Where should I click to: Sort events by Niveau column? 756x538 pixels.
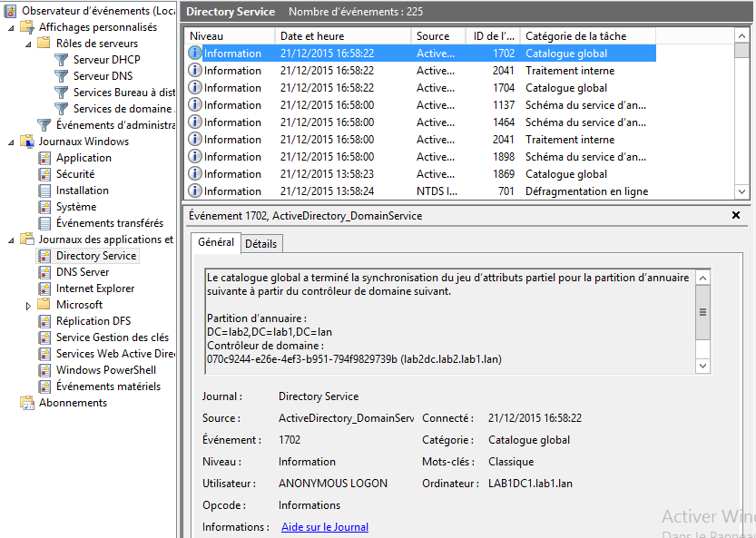[x=230, y=36]
